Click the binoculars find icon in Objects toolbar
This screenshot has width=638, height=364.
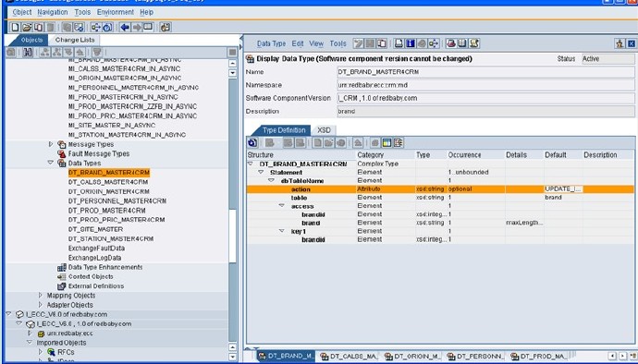pos(28,52)
